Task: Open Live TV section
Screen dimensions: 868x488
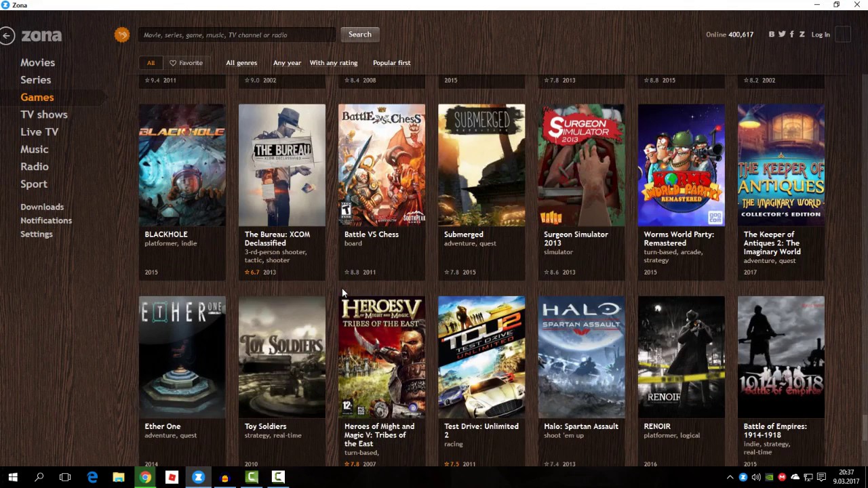Action: [x=39, y=132]
